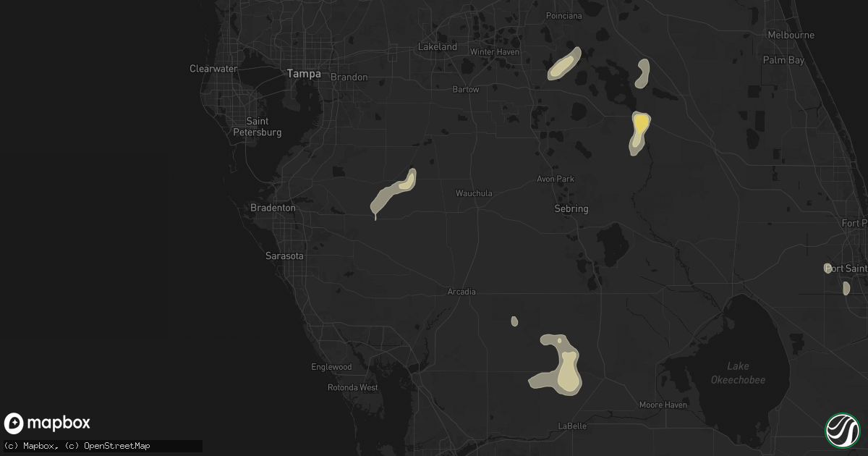
Task: Click the Moore Haven label
Action: tap(663, 405)
